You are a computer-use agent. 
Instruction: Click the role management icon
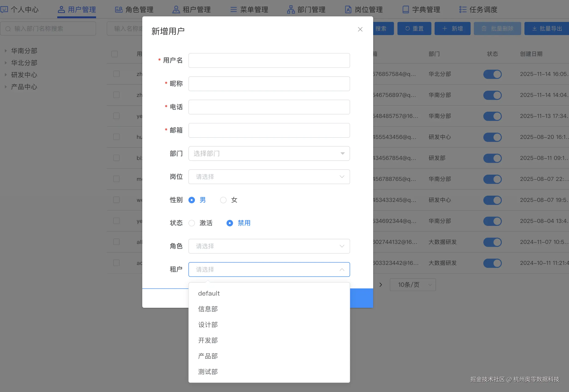(119, 10)
